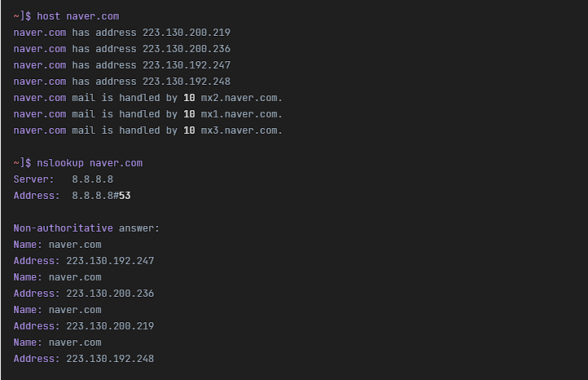Click address 223.130.192.247 in host output
The height and width of the screenshot is (380, 588).
(186, 65)
